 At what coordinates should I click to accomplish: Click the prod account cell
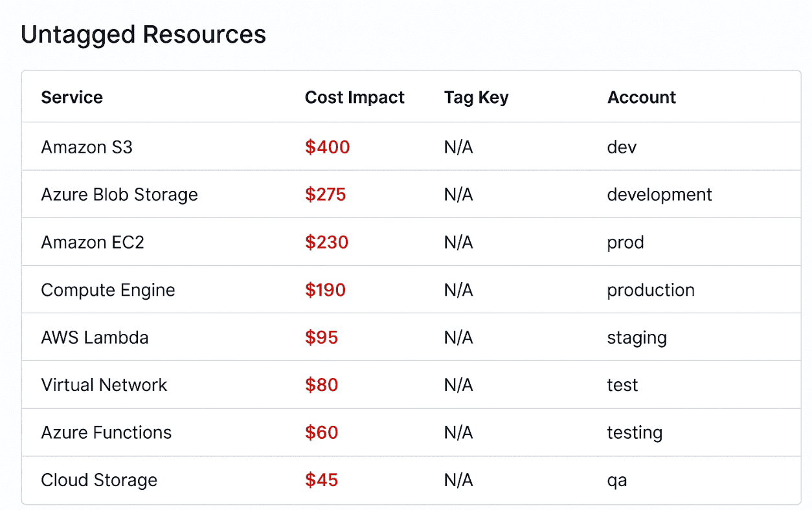click(626, 243)
